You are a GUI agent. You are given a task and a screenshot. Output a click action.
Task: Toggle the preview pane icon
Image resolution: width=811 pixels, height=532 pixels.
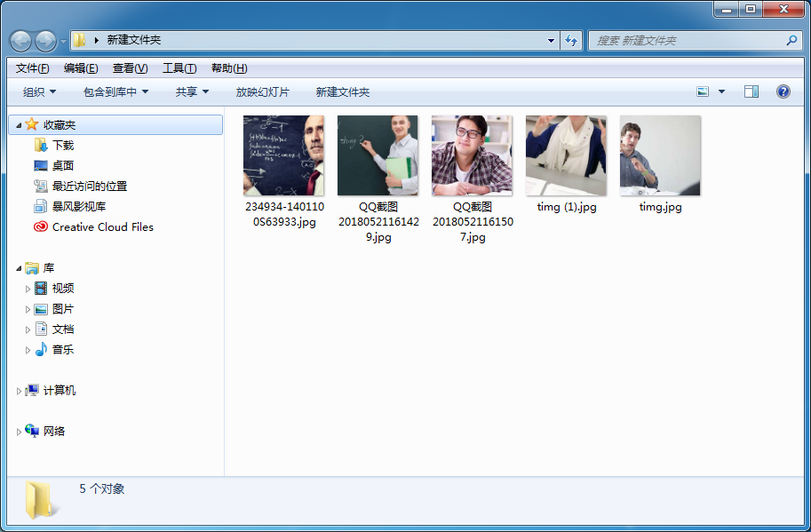pos(751,91)
